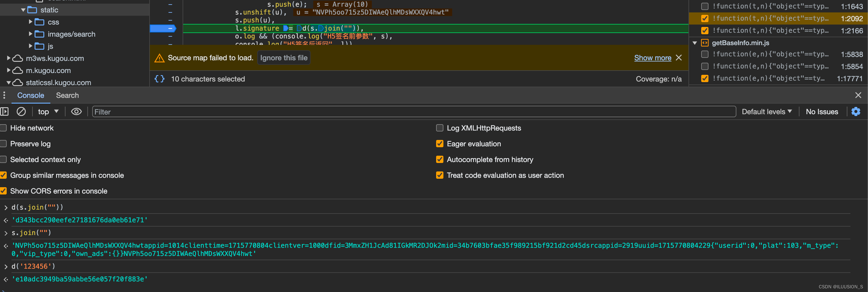Open console settings gear
This screenshot has width=868, height=292.
856,112
